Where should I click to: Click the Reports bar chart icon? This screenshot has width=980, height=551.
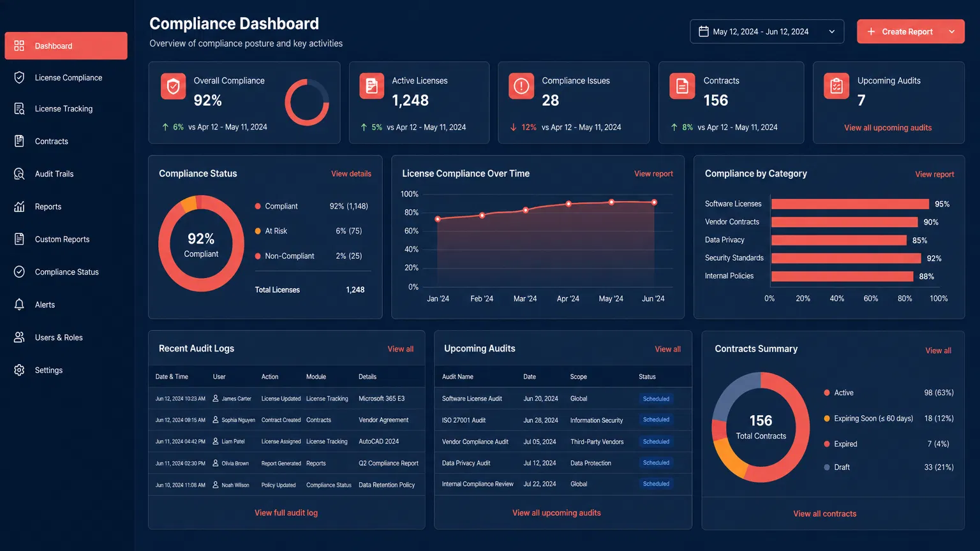point(19,207)
